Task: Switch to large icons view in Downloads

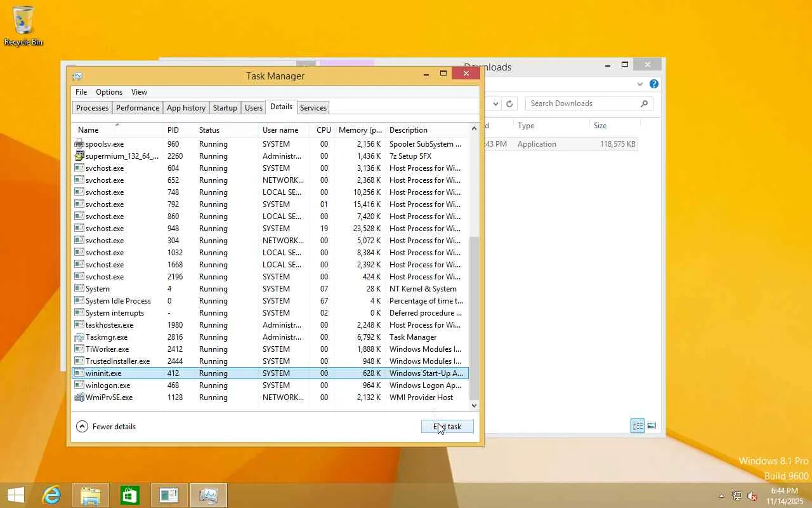Action: pos(652,426)
